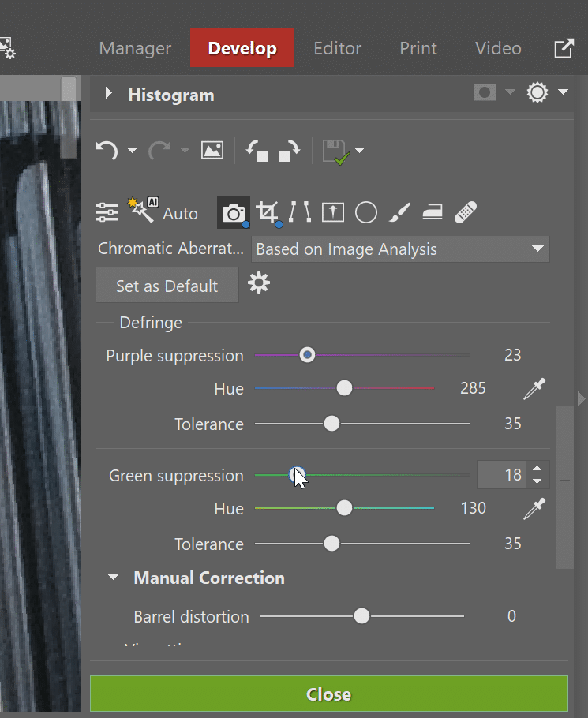Open the undo history dropdown arrow

132,150
